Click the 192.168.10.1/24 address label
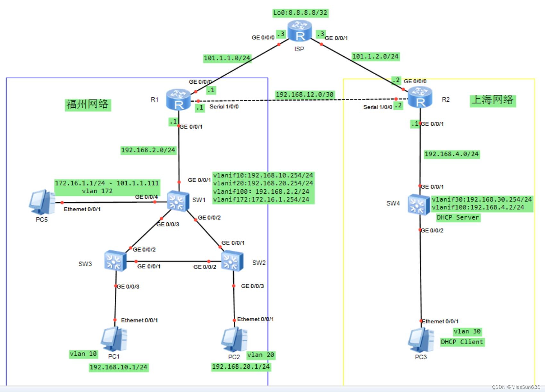 point(119,367)
